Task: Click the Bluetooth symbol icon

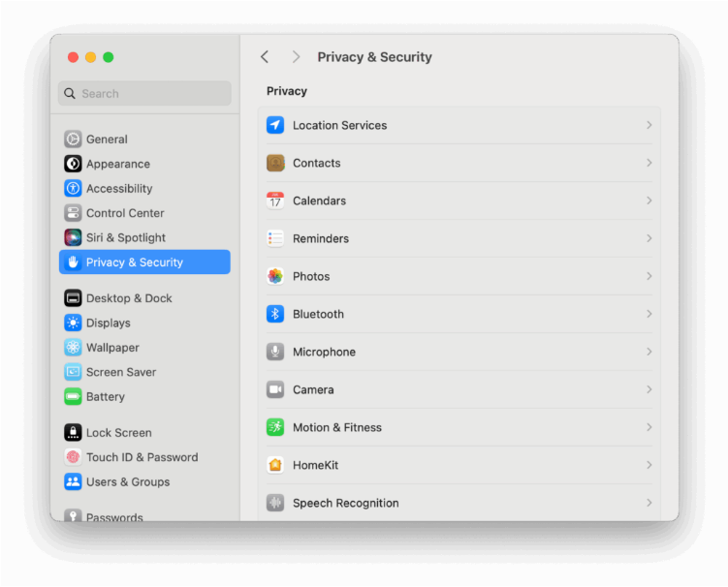Action: pyautogui.click(x=275, y=314)
